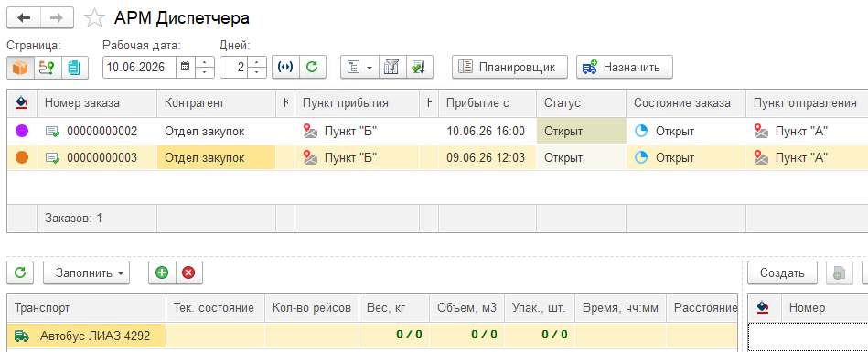Select order number 00000000002

click(102, 131)
